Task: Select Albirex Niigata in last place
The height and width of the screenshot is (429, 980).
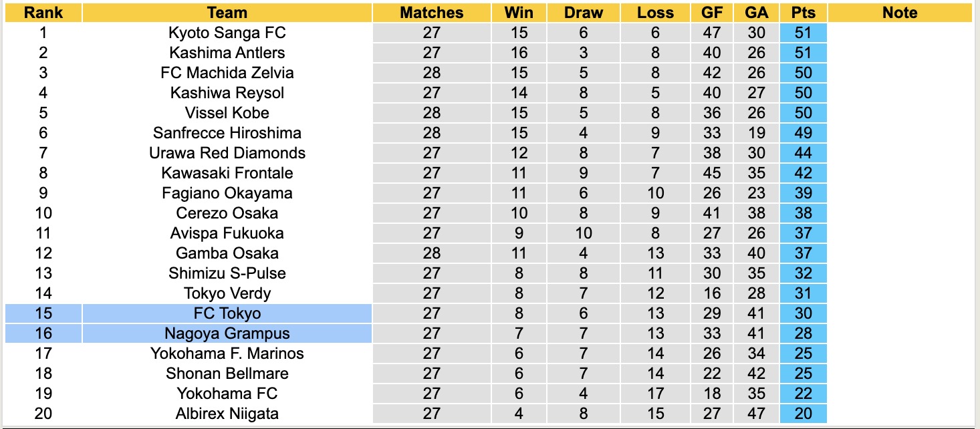Action: pyautogui.click(x=227, y=414)
